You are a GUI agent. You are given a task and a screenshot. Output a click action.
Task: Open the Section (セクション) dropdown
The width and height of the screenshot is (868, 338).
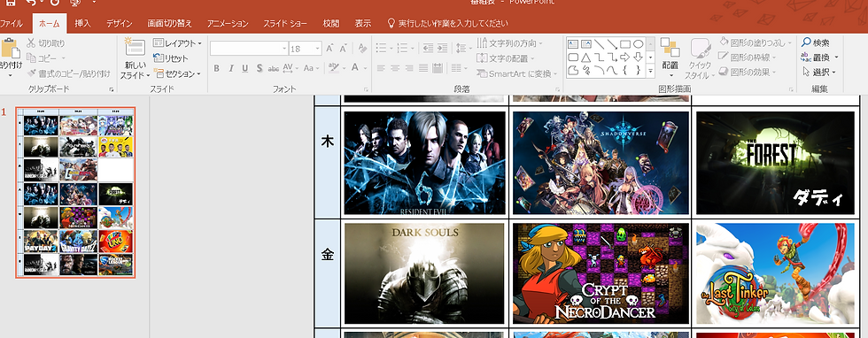(x=177, y=73)
